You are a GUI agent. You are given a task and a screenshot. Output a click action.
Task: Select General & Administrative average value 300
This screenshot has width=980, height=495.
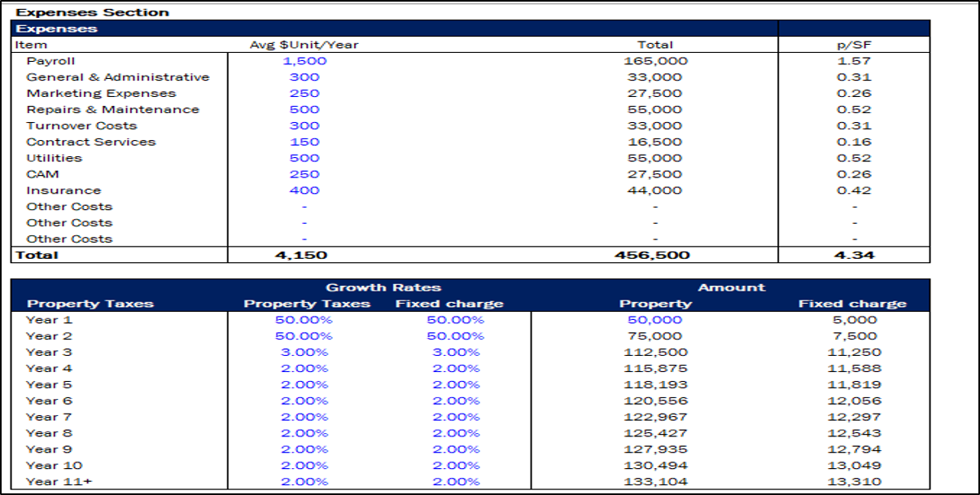304,77
